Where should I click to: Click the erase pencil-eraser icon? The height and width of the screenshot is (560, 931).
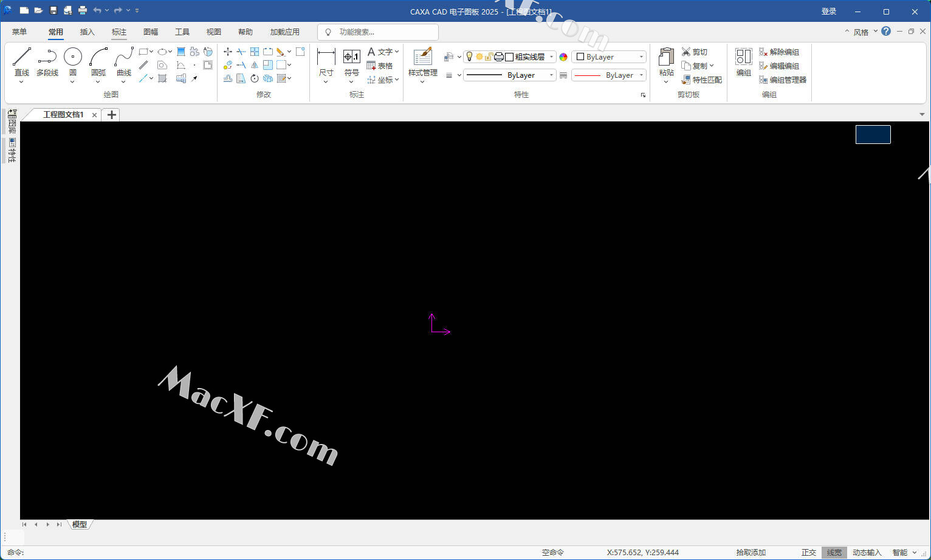click(x=280, y=52)
